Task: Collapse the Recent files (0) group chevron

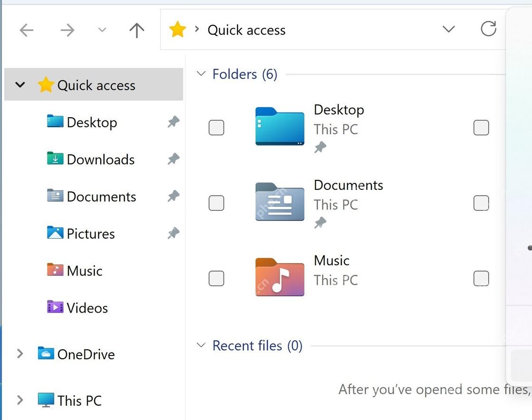Action: pos(201,345)
